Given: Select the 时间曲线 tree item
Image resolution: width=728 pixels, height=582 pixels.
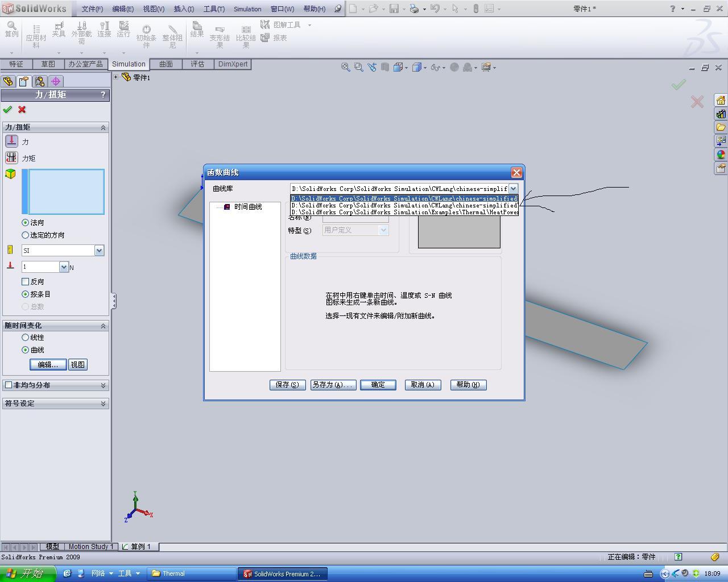Looking at the screenshot, I should [248, 207].
